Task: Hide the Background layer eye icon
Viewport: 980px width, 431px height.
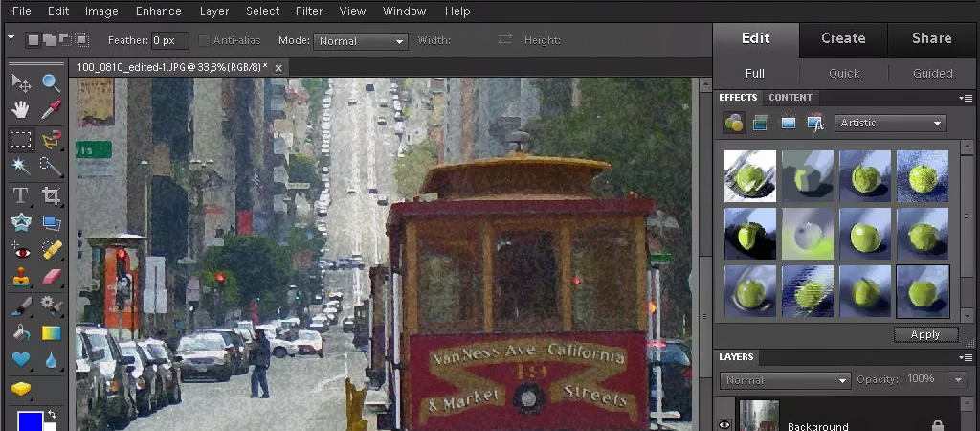Action: click(724, 424)
